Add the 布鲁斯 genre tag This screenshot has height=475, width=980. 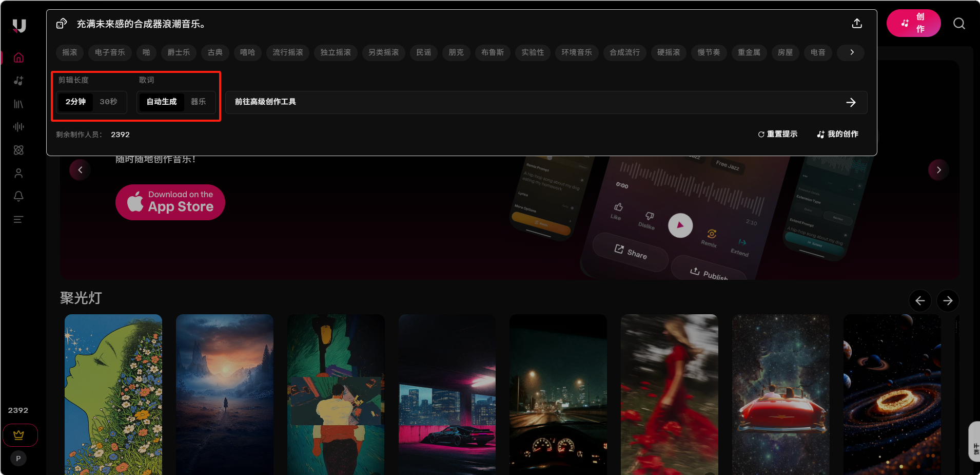tap(493, 52)
